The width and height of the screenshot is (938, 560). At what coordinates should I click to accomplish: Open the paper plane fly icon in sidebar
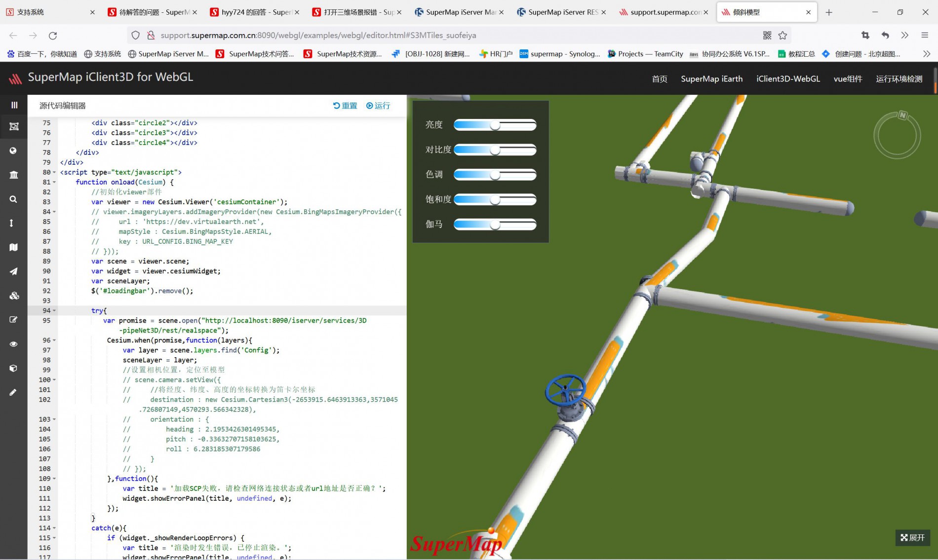13,271
